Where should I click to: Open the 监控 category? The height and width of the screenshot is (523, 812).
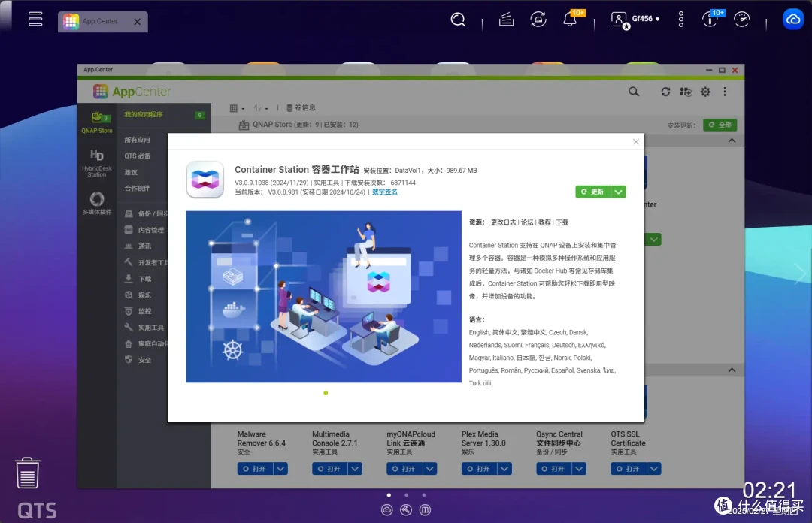138,311
